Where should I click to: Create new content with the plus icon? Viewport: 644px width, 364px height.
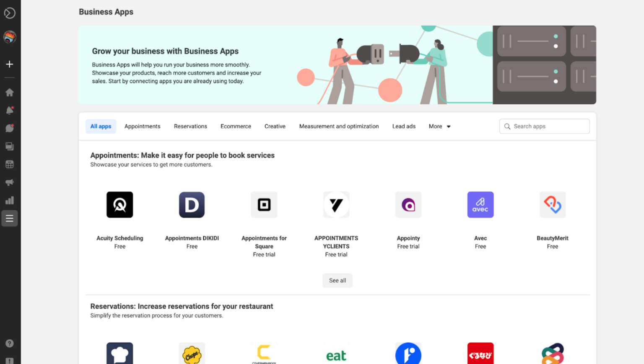click(x=9, y=64)
